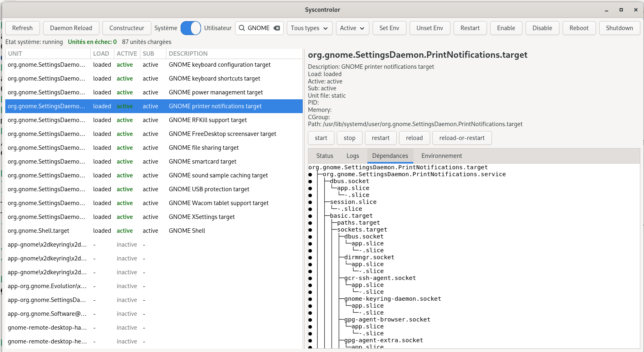This screenshot has width=644, height=352.
Task: Select the gnome-remote-desktop-ha… unit row
Action: tap(154, 328)
